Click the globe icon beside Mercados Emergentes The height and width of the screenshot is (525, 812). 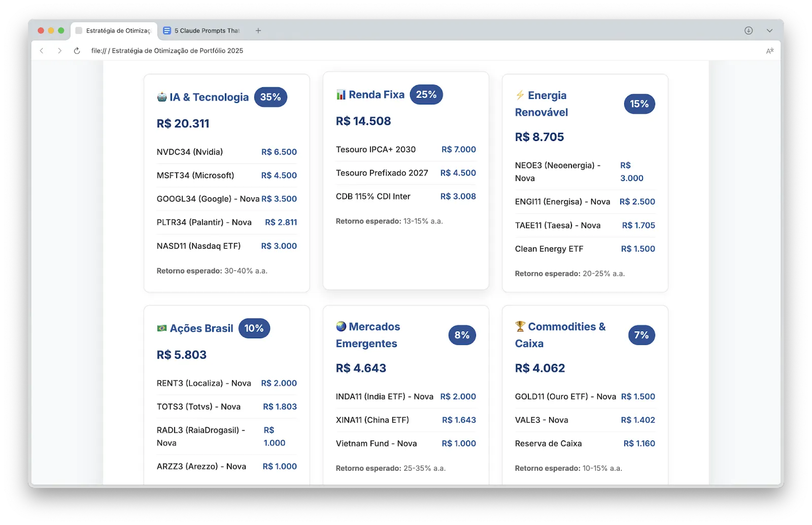341,326
